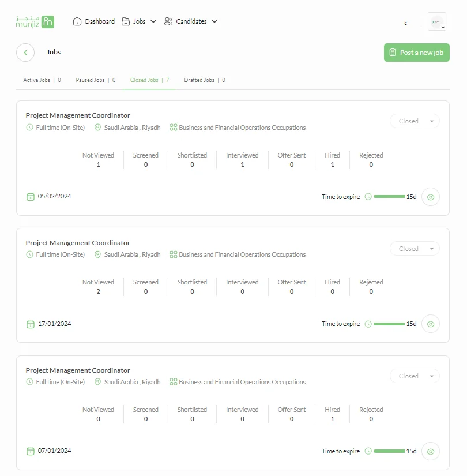This screenshot has width=467, height=476.
Task: Click the Dashboard home icon
Action: point(77,21)
